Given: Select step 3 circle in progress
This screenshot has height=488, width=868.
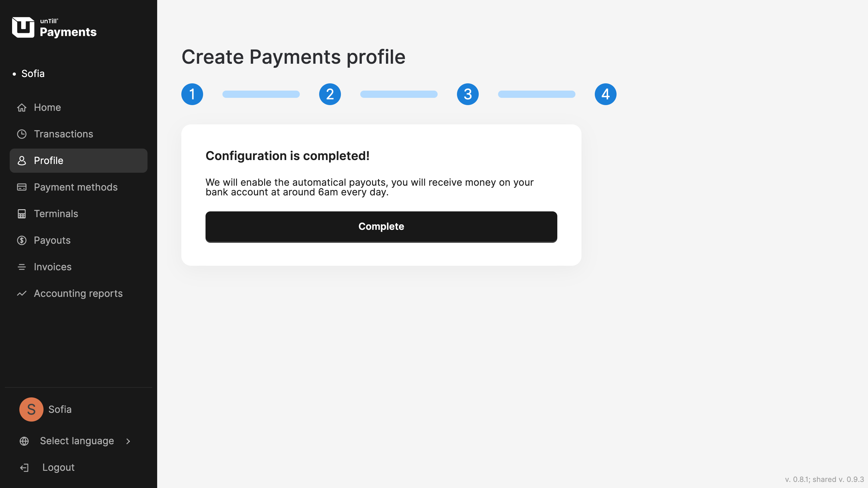Looking at the screenshot, I should (x=468, y=94).
